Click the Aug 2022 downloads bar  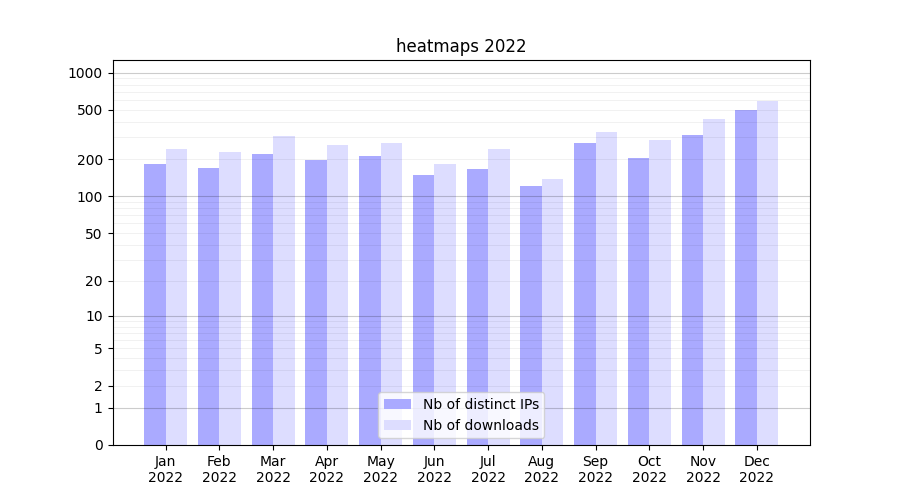552,312
